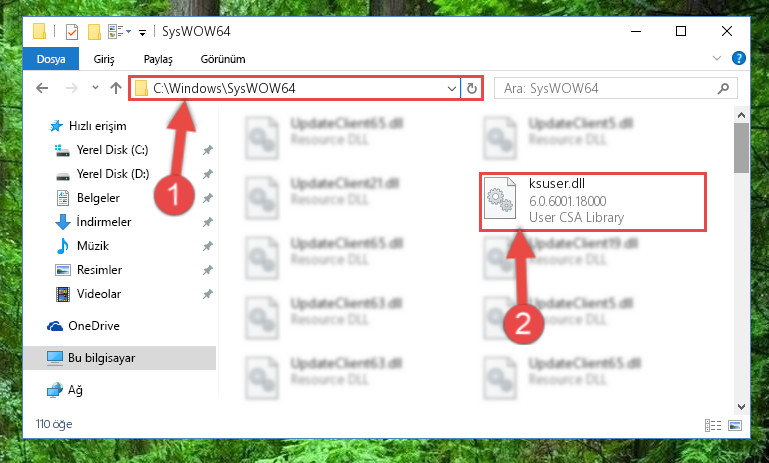769x463 pixels.
Task: Unpin Belgeler from quick access
Action: click(208, 198)
